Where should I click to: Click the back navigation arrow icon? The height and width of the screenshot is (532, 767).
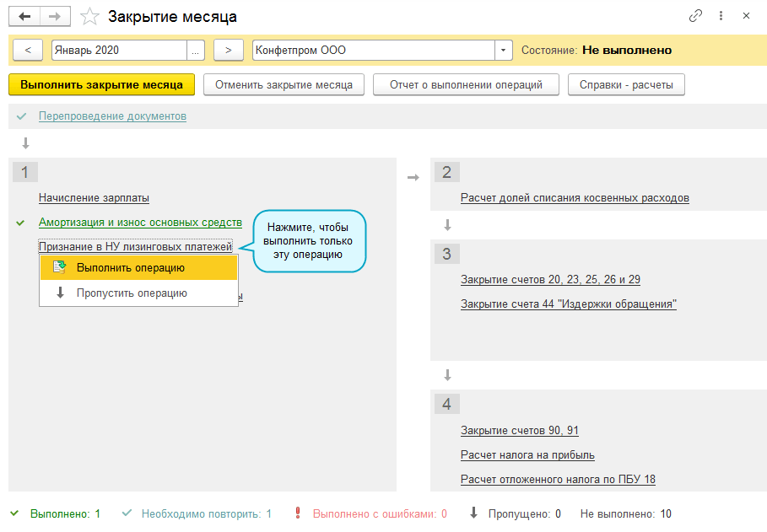click(x=24, y=16)
